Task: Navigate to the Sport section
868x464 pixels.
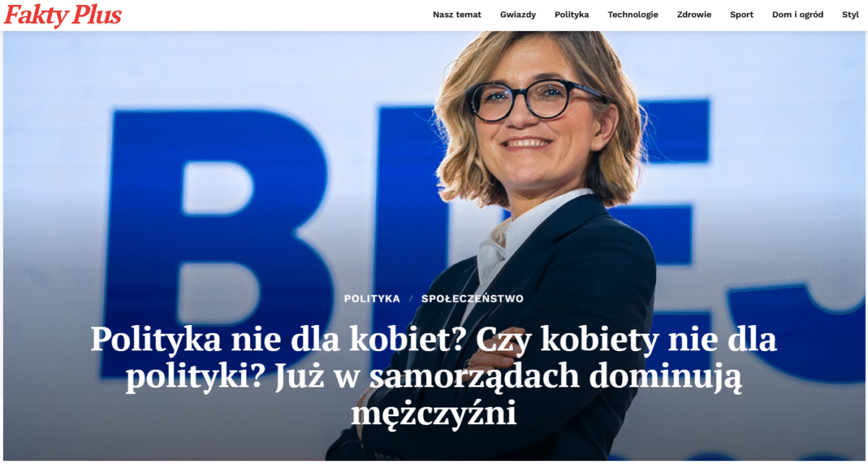Action: point(741,14)
